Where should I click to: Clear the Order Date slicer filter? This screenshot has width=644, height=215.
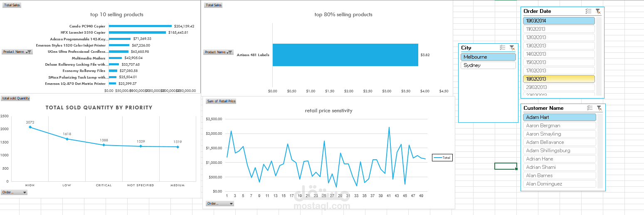(598, 11)
